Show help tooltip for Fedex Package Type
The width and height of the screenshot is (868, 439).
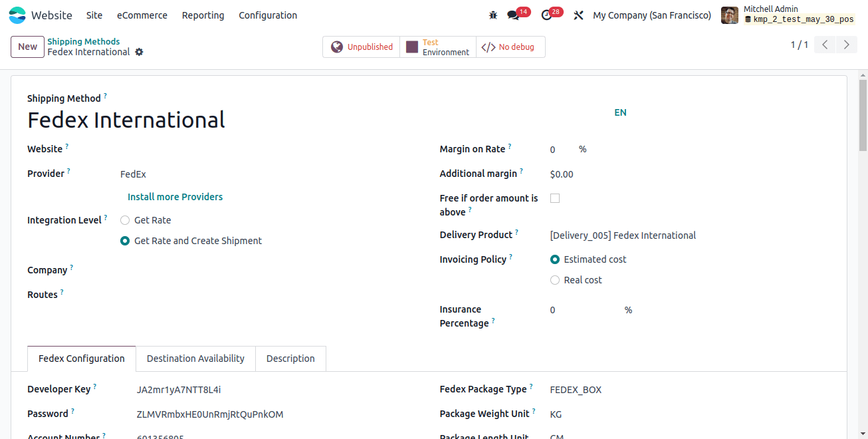coord(531,386)
